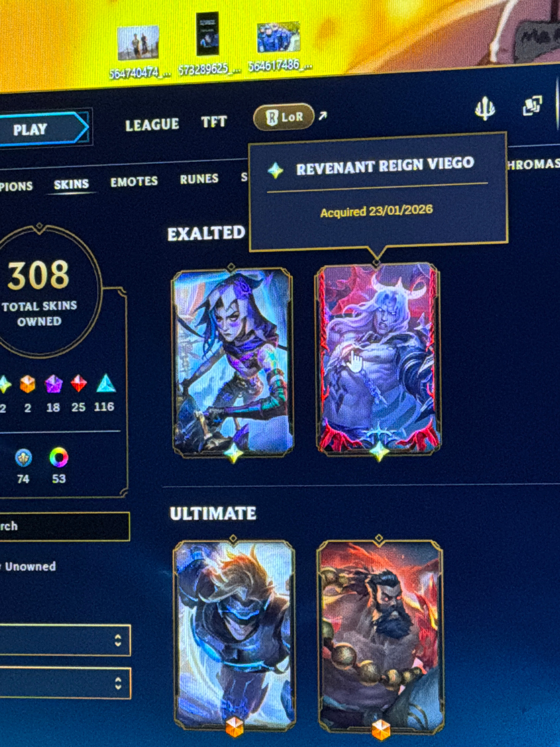Open the Skins tab
The image size is (560, 747).
click(71, 184)
